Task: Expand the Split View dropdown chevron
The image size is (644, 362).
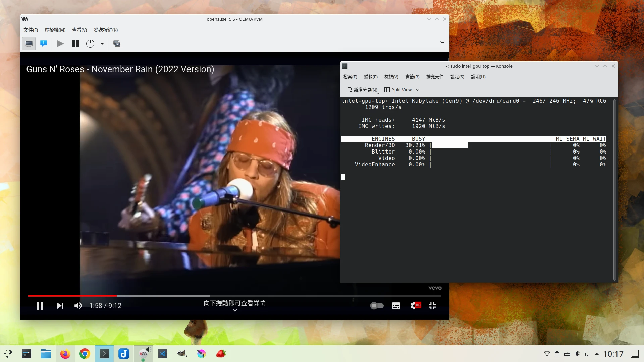Action: (417, 90)
